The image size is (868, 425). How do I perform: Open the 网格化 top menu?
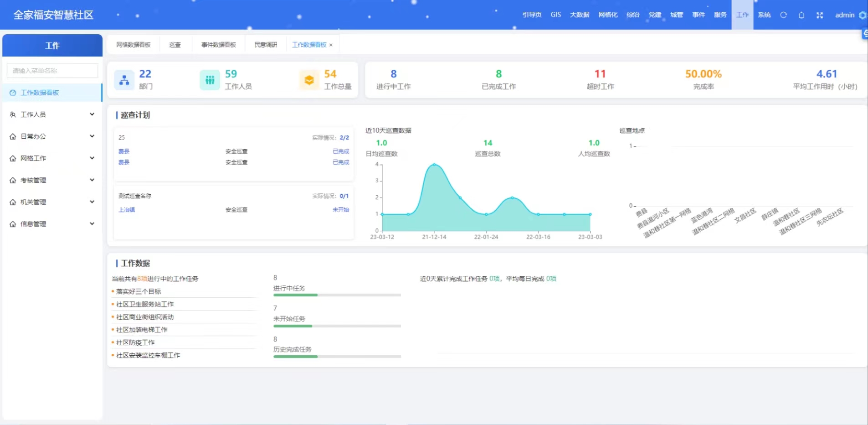pos(608,15)
